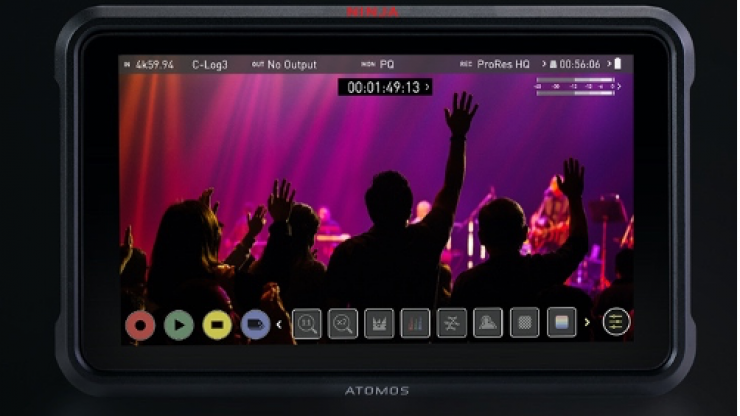The width and height of the screenshot is (740, 416).
Task: Enable the zebra pattern overlay
Action: pos(525,323)
